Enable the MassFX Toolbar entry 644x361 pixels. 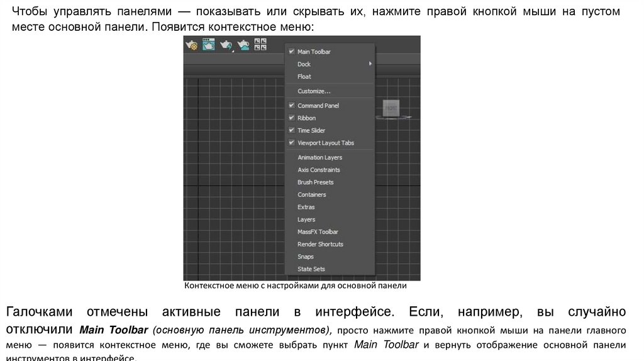coord(330,231)
